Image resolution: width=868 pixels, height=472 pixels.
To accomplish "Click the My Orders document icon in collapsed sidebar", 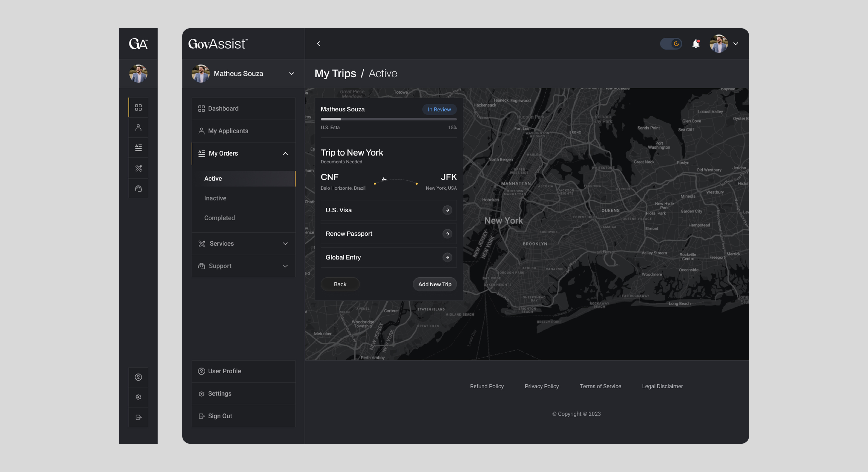I will pyautogui.click(x=138, y=147).
